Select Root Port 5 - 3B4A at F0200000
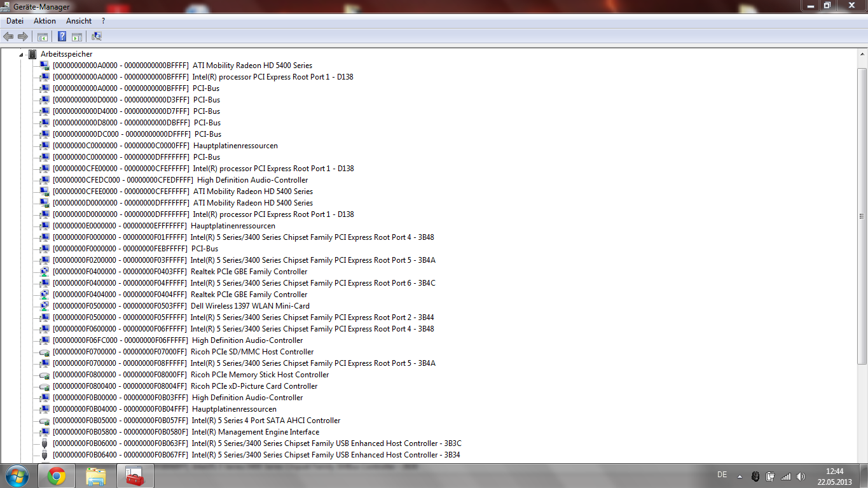 [x=244, y=260]
